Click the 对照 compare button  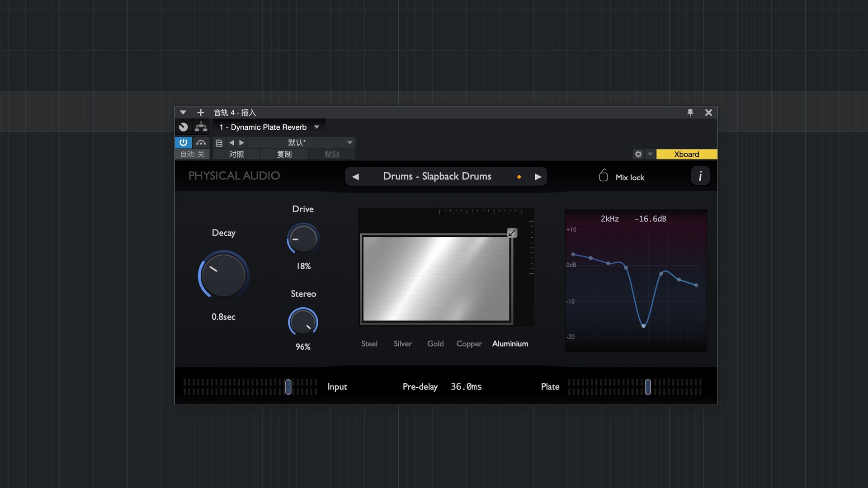(x=236, y=155)
